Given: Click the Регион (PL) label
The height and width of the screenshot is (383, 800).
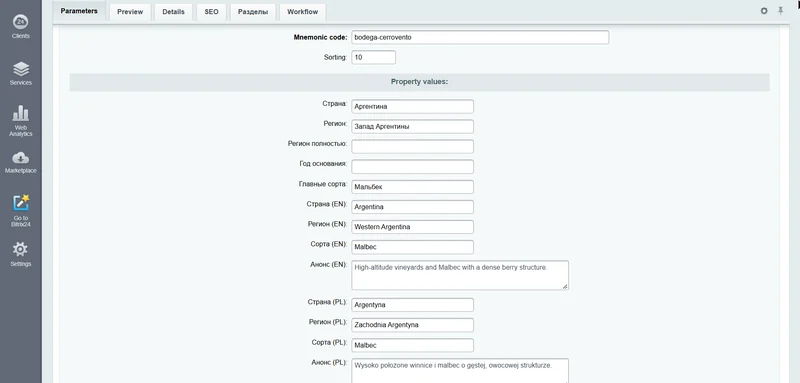Looking at the screenshot, I should (x=328, y=322).
